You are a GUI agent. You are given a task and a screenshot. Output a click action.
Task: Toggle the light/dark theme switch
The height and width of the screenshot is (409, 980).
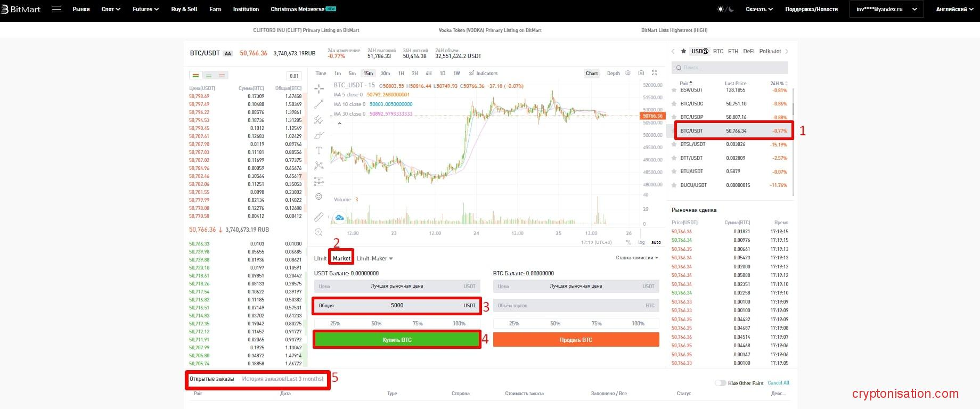[725, 9]
